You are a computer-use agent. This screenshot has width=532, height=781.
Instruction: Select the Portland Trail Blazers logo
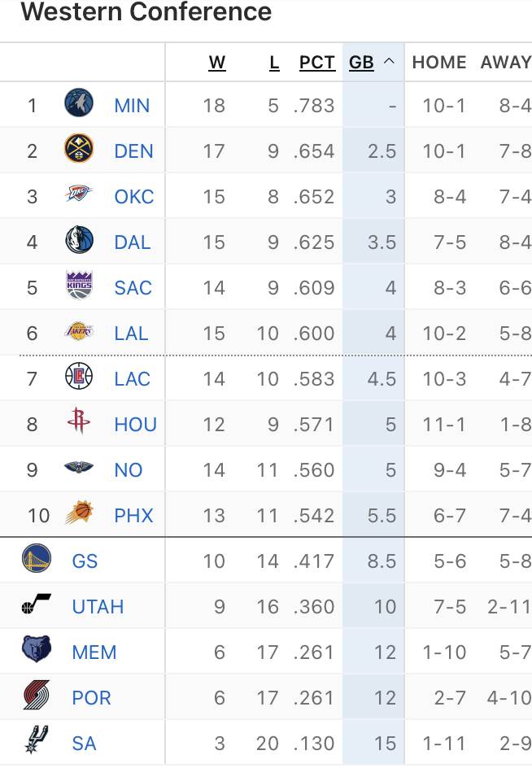click(37, 695)
